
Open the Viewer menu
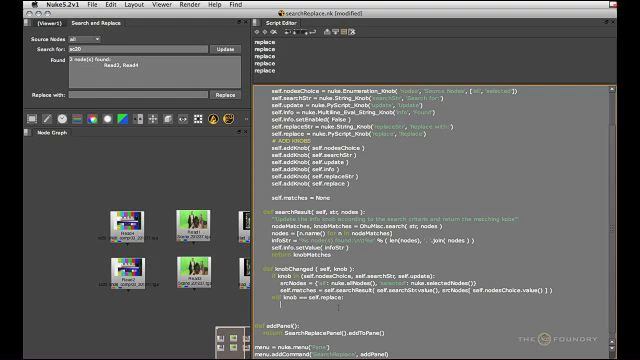point(162,4)
